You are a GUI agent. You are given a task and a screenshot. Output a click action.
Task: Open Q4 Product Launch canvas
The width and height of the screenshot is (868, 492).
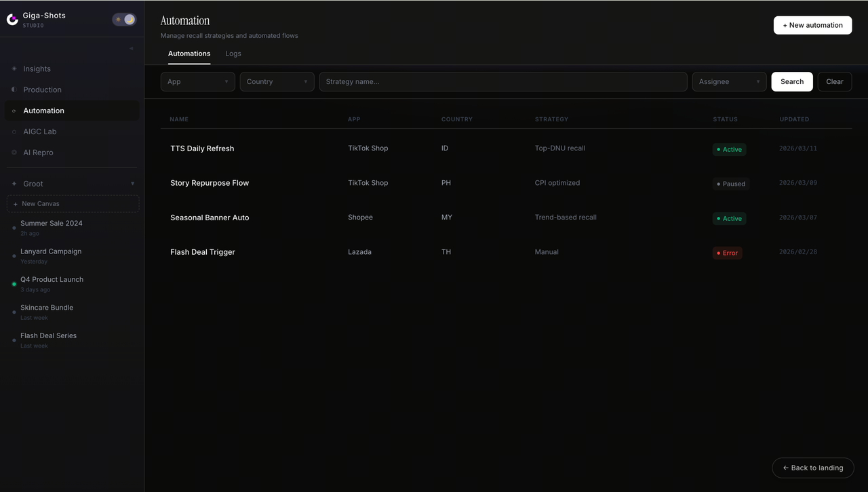point(73,284)
